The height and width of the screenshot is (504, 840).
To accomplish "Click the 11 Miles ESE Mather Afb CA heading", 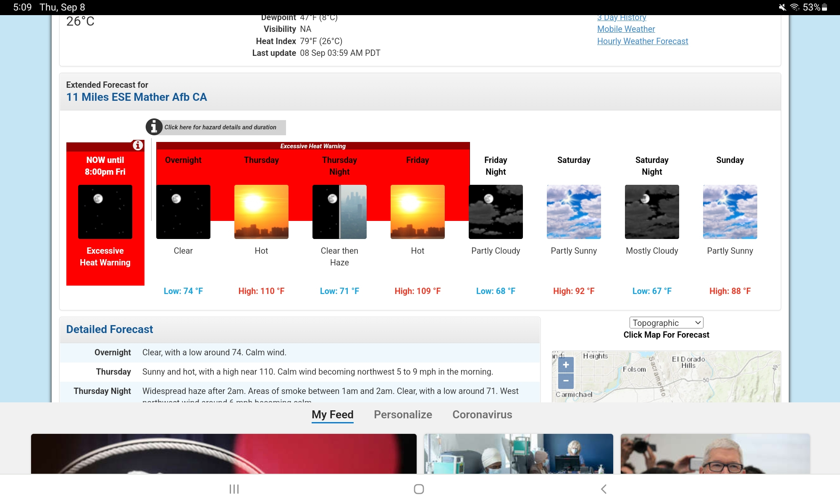I will coord(136,97).
